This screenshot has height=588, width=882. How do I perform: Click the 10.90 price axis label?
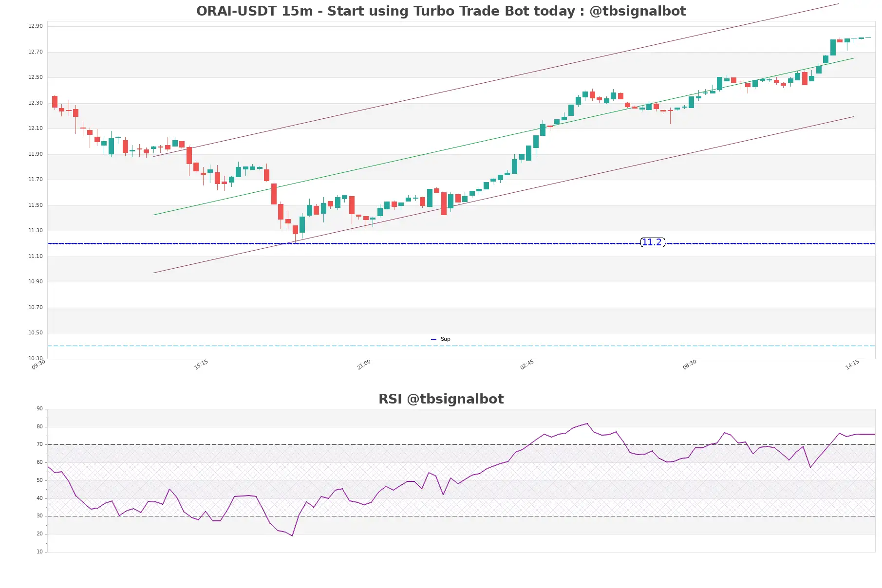pyautogui.click(x=36, y=282)
